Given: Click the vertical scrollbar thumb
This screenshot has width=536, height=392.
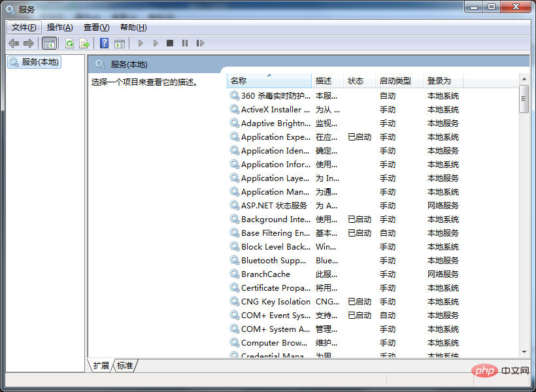Looking at the screenshot, I should 524,99.
